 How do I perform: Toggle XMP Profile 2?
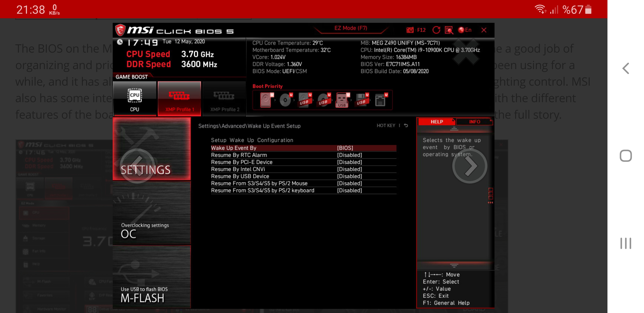click(x=225, y=99)
